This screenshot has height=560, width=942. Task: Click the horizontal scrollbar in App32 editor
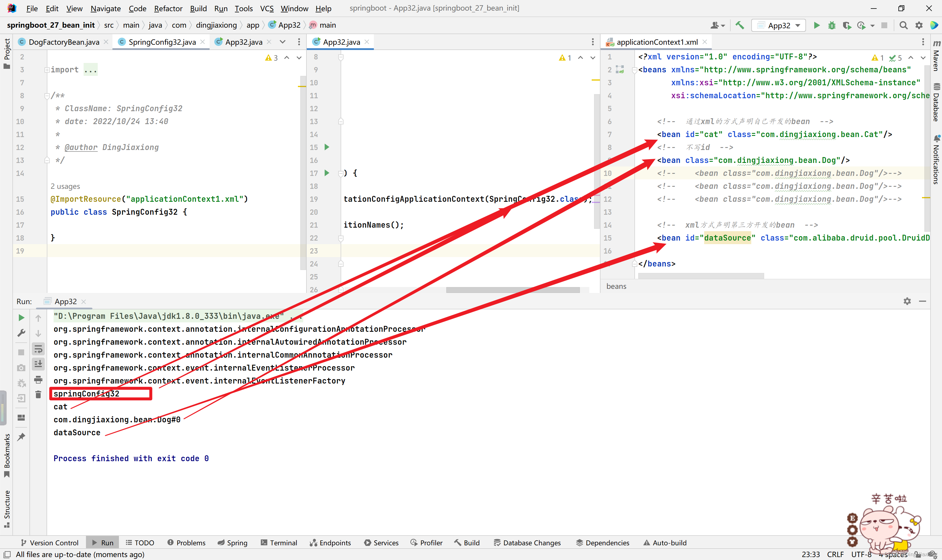[513, 290]
